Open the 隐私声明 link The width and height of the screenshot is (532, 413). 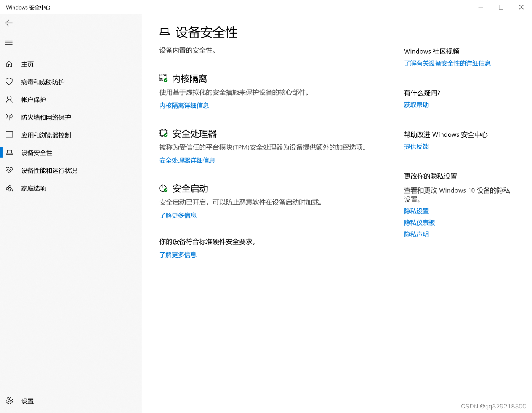[x=417, y=234]
